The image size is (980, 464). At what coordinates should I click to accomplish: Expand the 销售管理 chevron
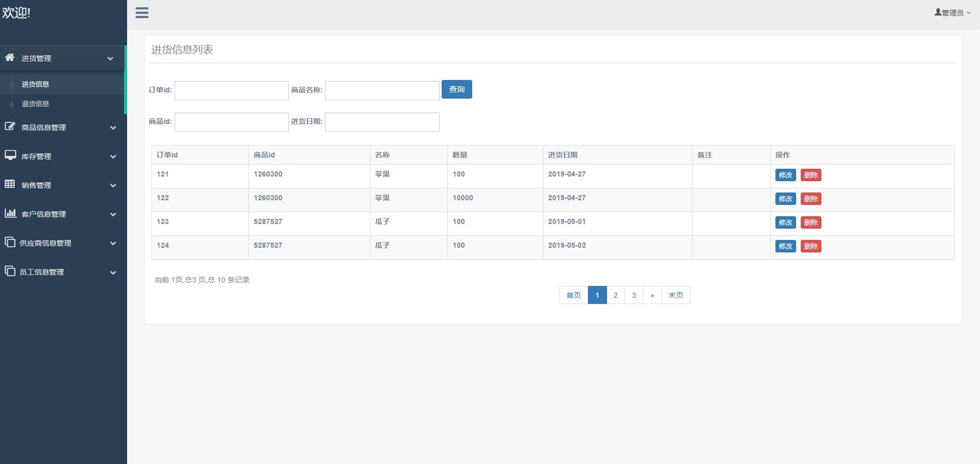[113, 186]
